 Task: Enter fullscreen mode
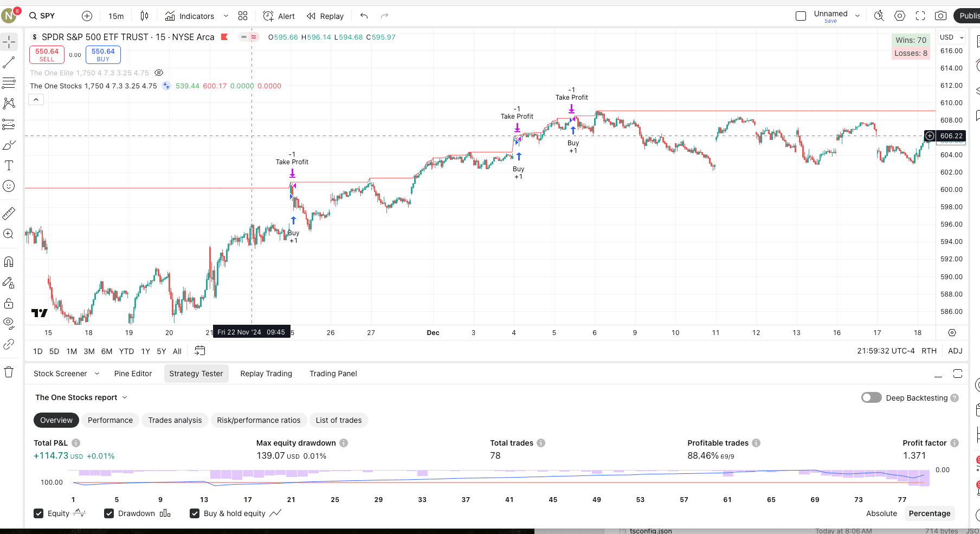[x=920, y=16]
